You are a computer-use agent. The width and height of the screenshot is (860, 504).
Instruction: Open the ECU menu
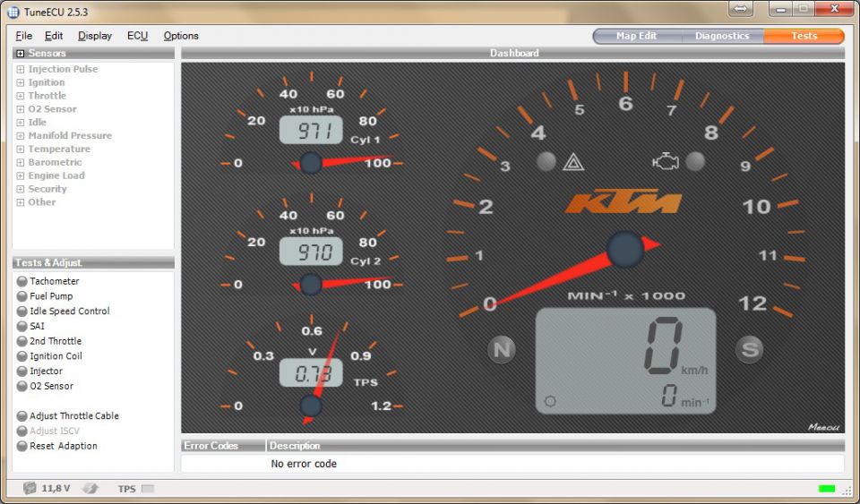(138, 36)
